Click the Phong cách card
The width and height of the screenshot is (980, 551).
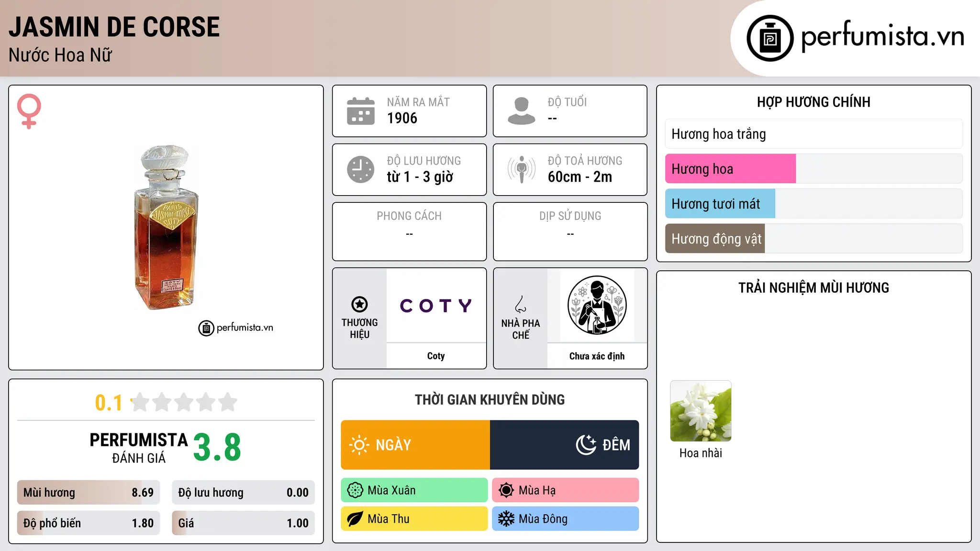point(410,231)
